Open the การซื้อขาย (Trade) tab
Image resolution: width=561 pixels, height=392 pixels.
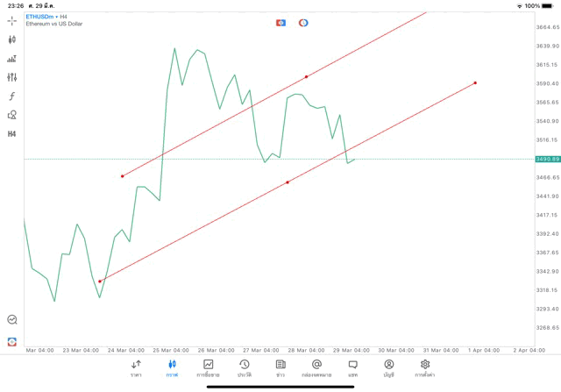(x=208, y=368)
